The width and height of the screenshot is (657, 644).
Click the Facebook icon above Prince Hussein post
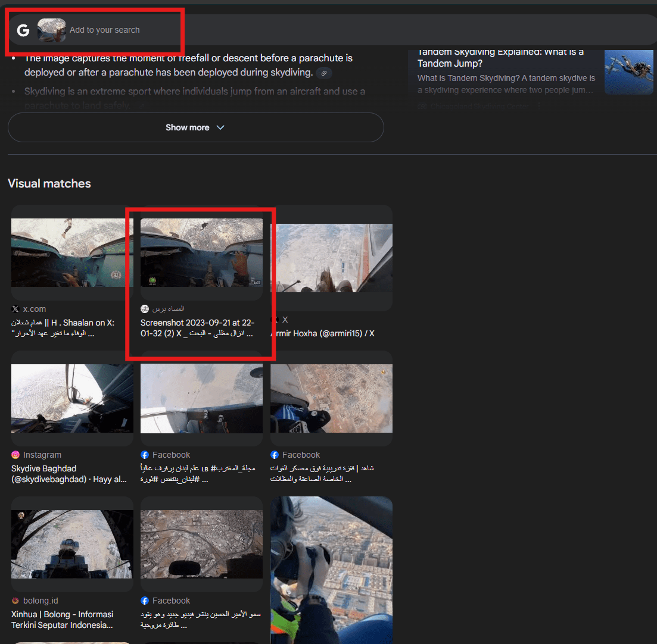pyautogui.click(x=145, y=601)
